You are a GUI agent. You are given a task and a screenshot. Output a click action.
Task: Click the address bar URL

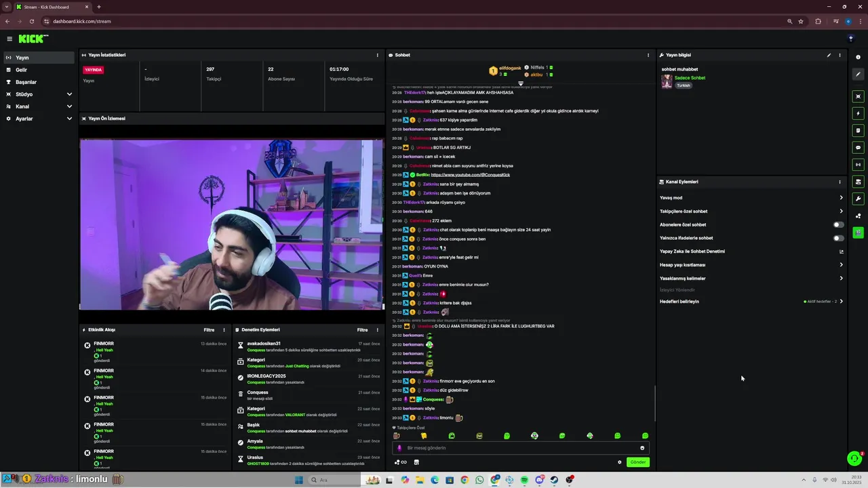click(82, 21)
